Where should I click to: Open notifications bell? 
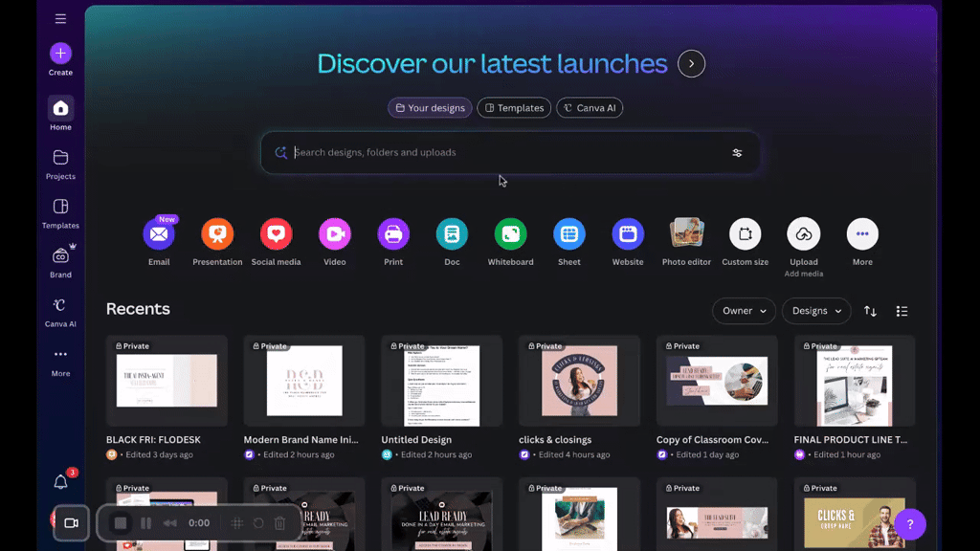pos(60,482)
